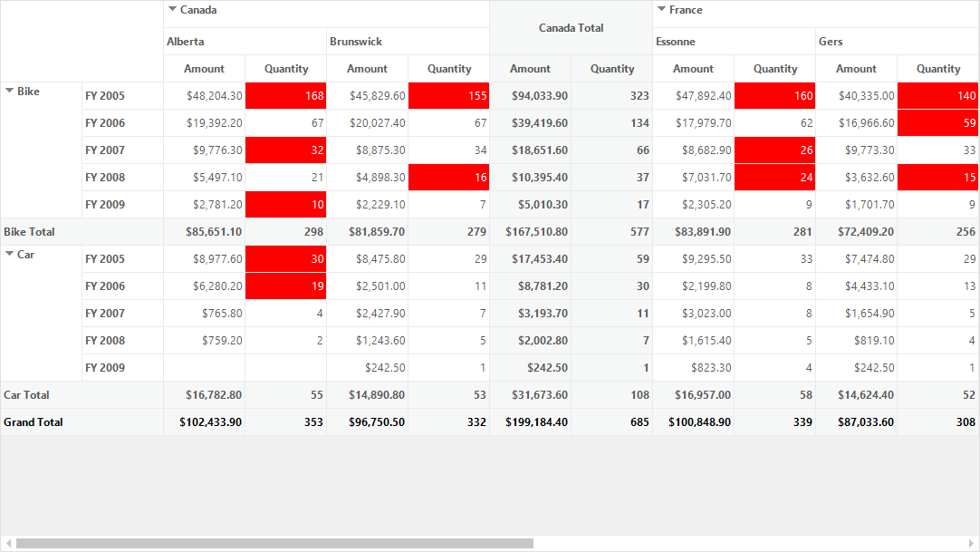Screen dimensions: 980x552
Task: Select the Bike Total row header
Action: click(82, 231)
